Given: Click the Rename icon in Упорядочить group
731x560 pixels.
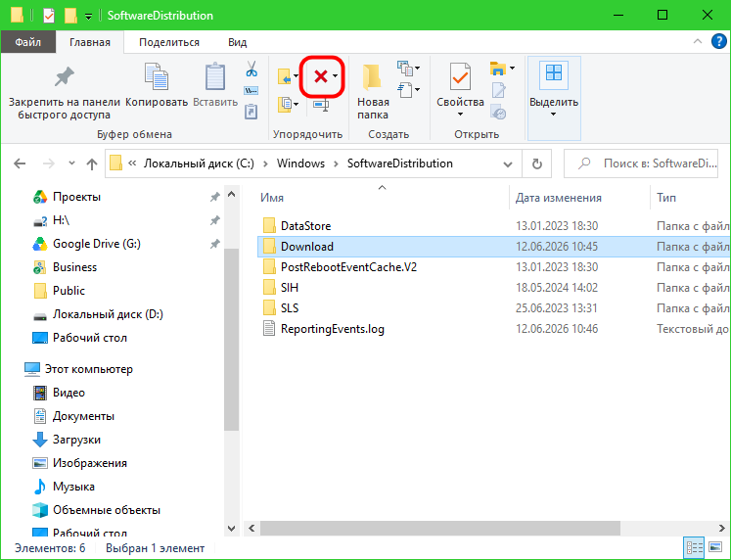Looking at the screenshot, I should pos(321,106).
